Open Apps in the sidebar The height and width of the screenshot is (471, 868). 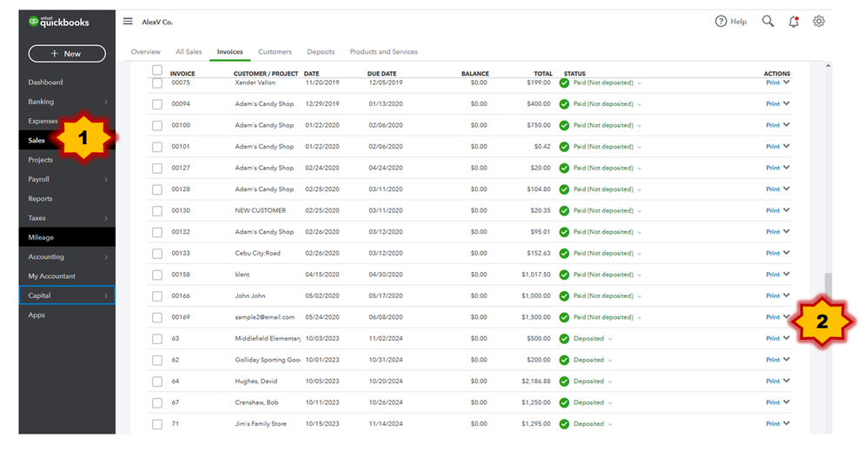tap(36, 315)
